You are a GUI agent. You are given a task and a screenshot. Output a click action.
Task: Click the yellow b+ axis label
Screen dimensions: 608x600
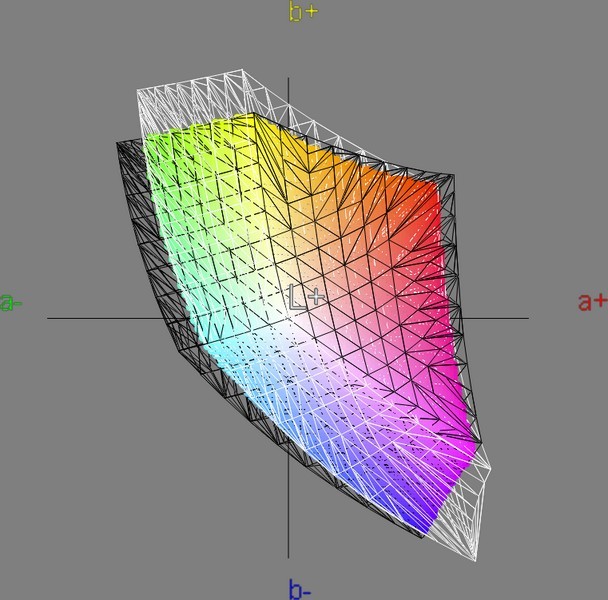click(x=303, y=12)
